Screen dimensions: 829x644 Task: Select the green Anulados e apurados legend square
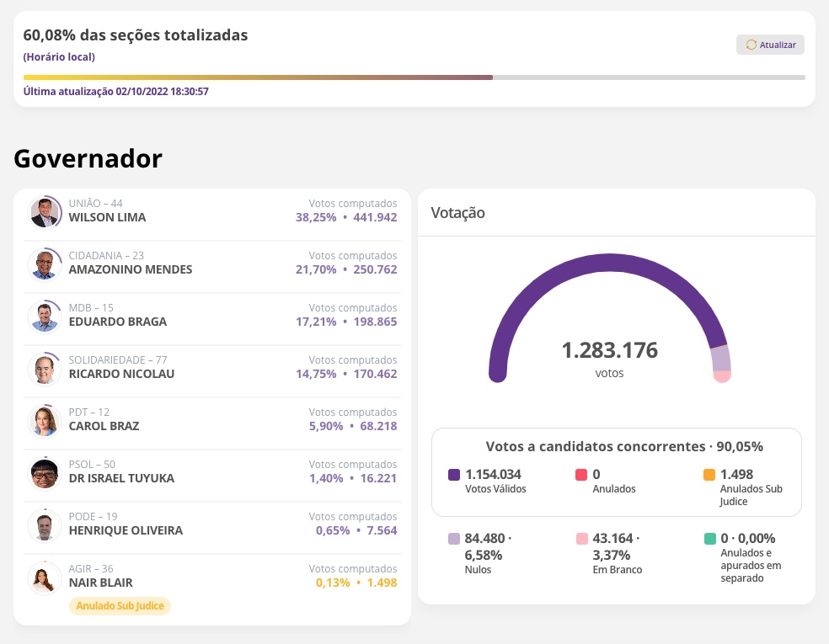(x=709, y=538)
